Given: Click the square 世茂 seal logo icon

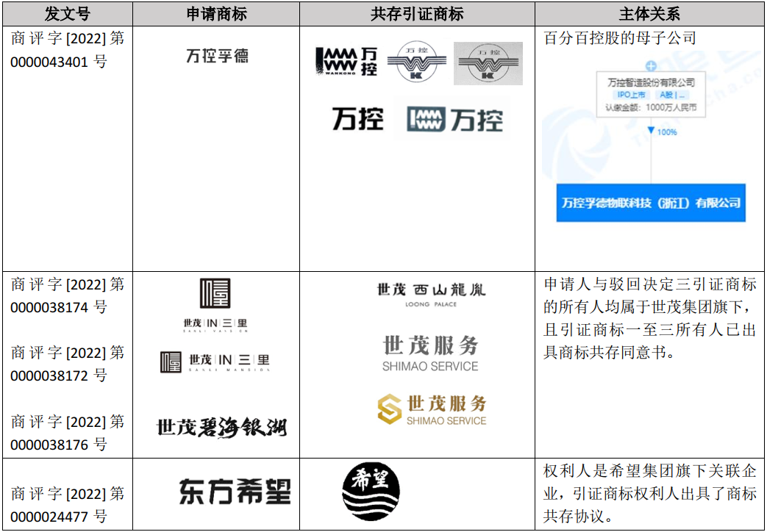Looking at the screenshot, I should click(x=215, y=294).
